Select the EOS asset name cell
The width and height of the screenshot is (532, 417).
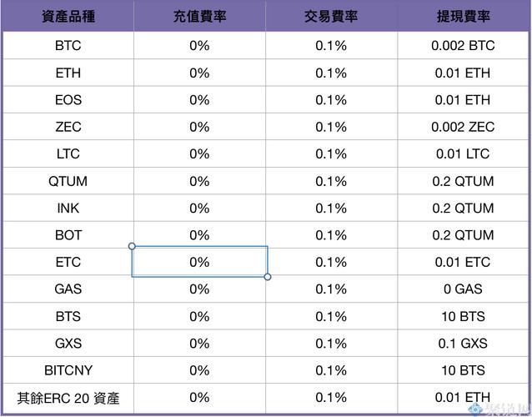[68, 100]
